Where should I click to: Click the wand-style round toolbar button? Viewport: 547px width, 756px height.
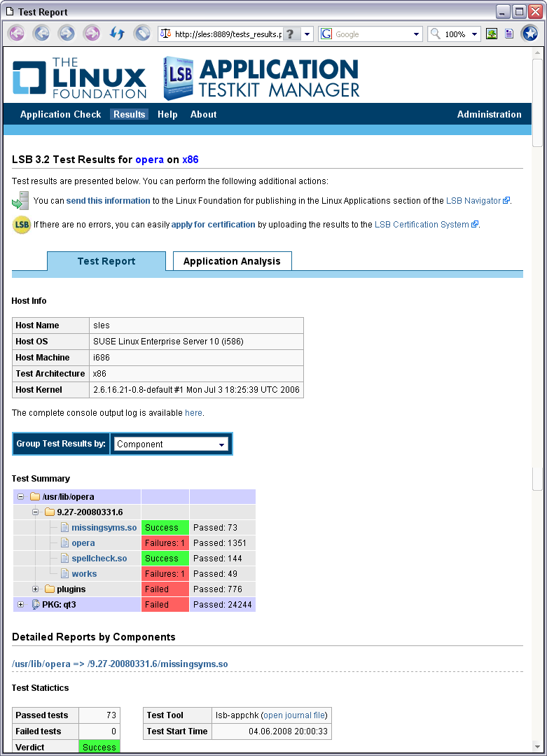coord(141,34)
